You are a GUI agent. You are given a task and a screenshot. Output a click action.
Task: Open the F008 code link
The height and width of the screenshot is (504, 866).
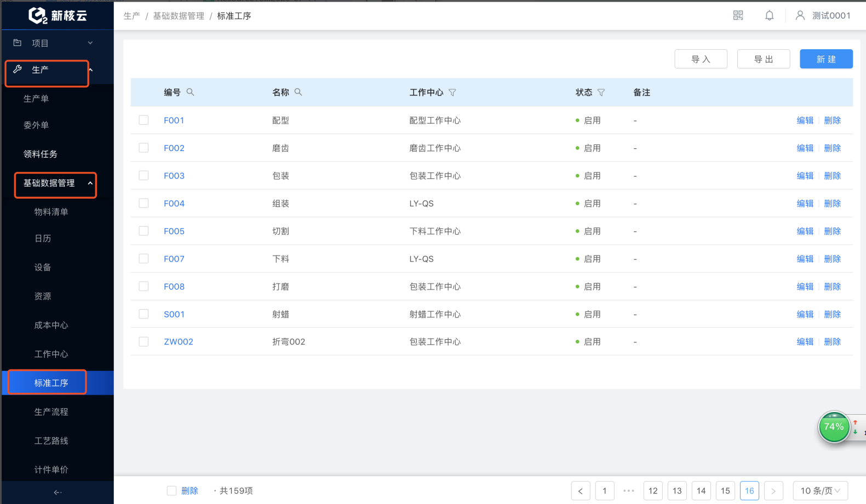point(174,287)
